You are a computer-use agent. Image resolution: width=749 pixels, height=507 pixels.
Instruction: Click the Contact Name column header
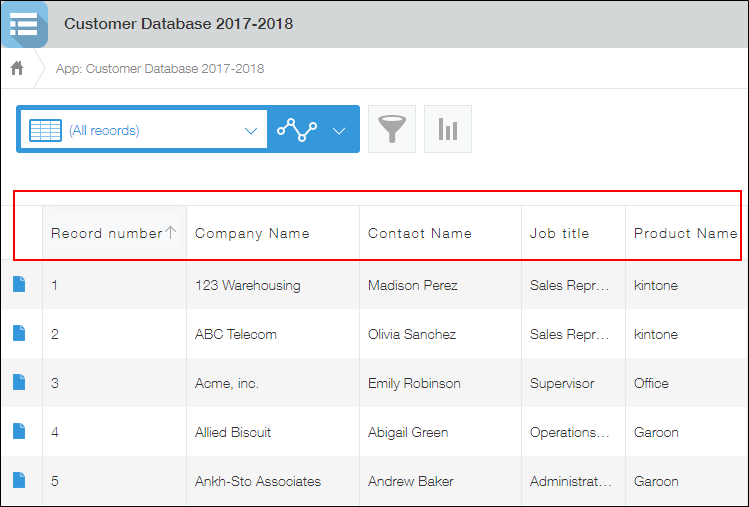(420, 234)
